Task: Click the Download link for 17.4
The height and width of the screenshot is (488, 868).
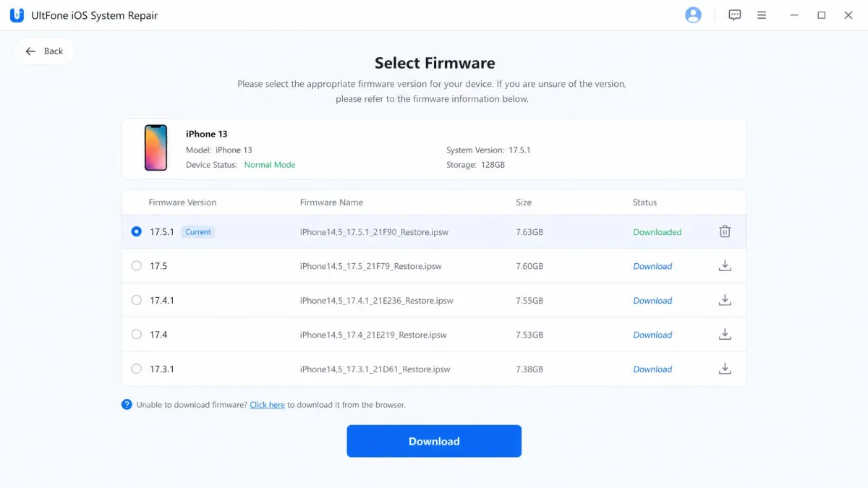Action: tap(652, 335)
